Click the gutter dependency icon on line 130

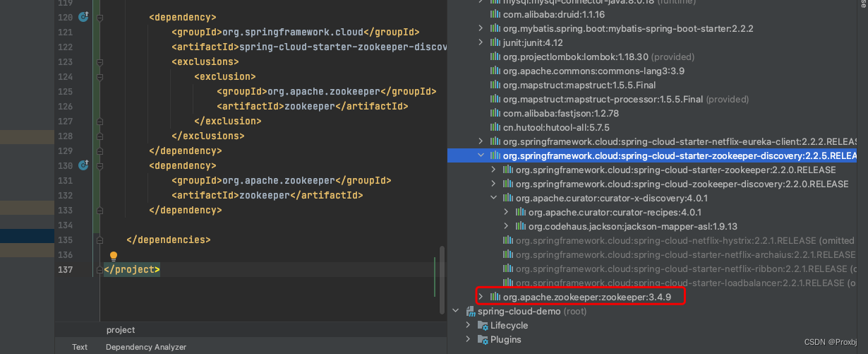[x=83, y=165]
